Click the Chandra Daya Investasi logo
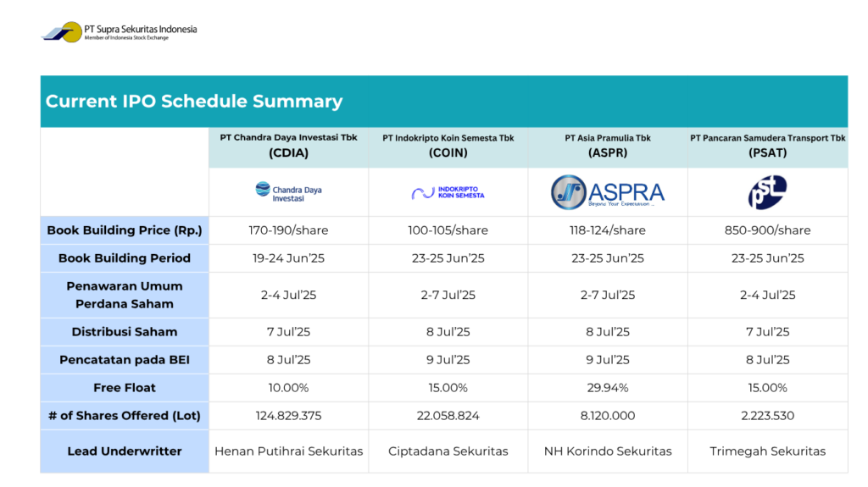 [288, 192]
